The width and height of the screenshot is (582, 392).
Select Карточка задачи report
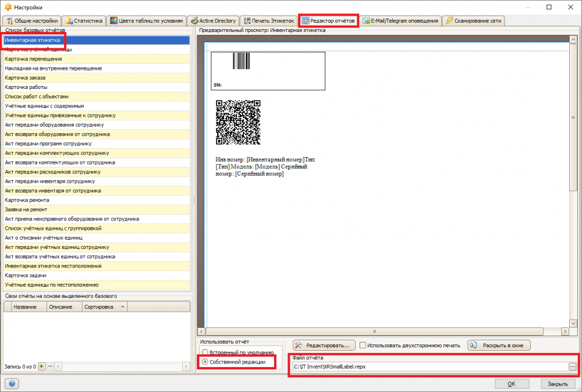97,276
